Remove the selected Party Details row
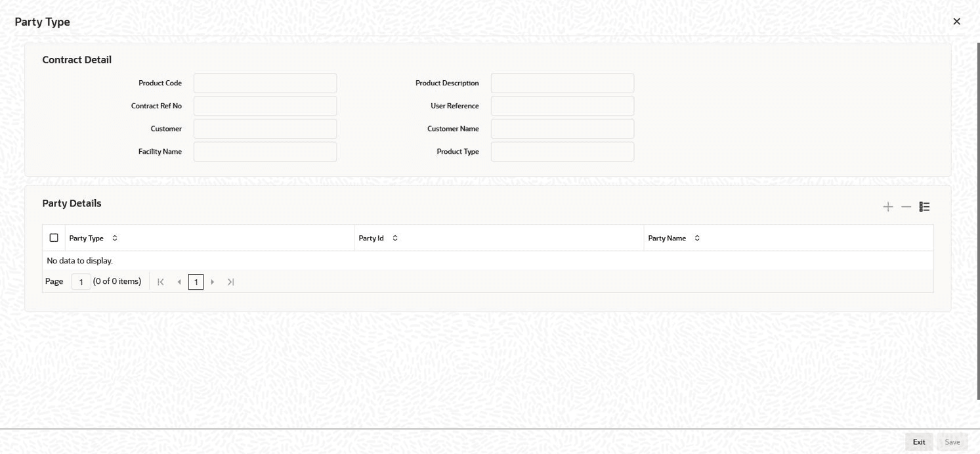This screenshot has width=980, height=454. [906, 207]
